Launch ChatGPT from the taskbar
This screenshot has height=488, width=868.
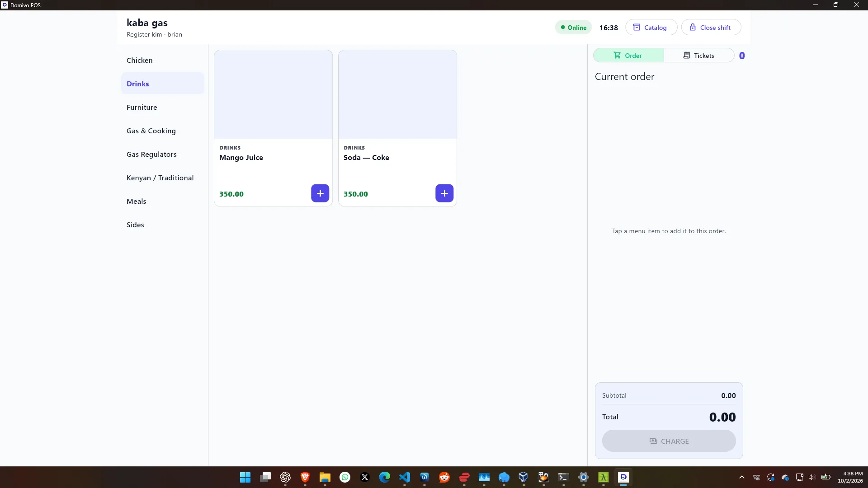[x=285, y=477]
